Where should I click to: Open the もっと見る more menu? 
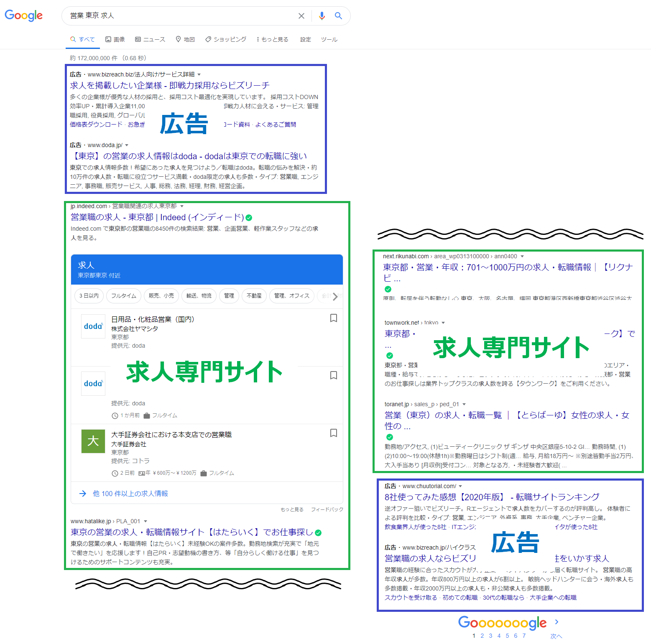pyautogui.click(x=273, y=39)
